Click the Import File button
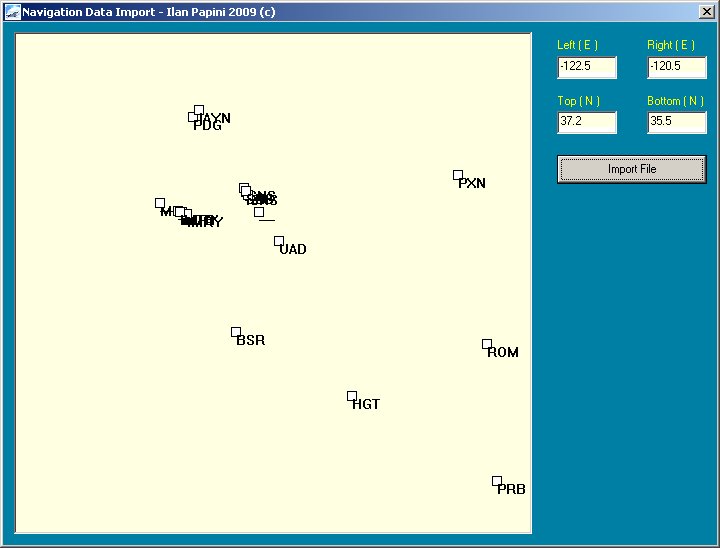Screen dimensions: 720x548 pos(631,169)
